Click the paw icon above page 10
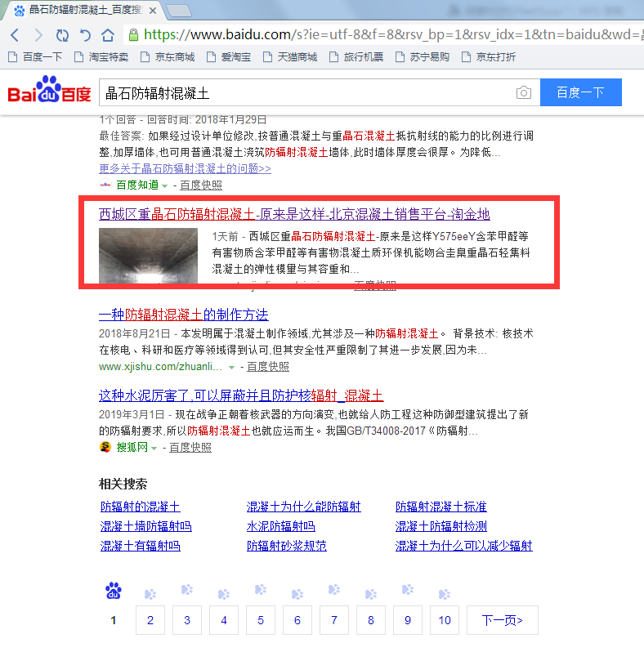The image size is (644, 652). [445, 594]
